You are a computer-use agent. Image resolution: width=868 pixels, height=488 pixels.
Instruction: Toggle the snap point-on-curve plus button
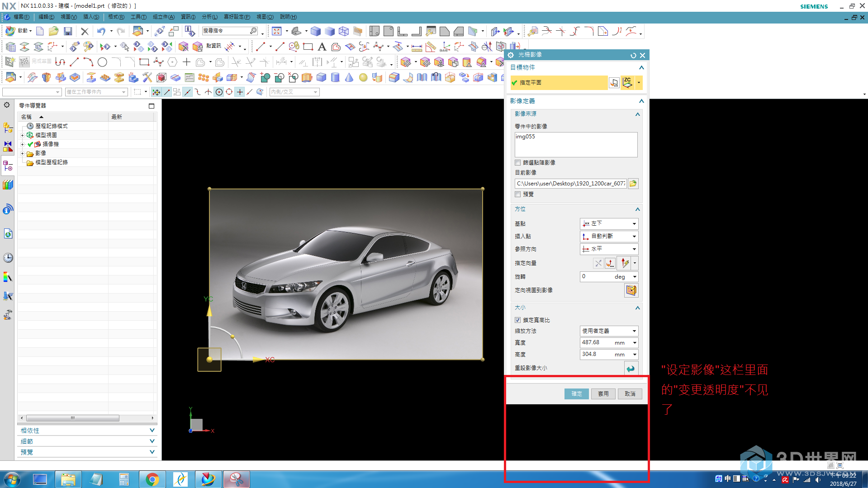240,92
